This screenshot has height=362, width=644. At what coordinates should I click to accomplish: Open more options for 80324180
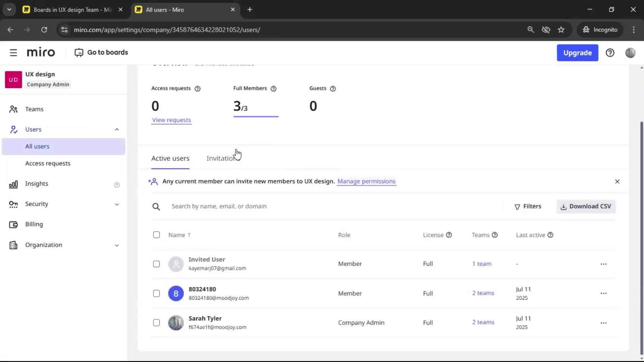click(603, 293)
